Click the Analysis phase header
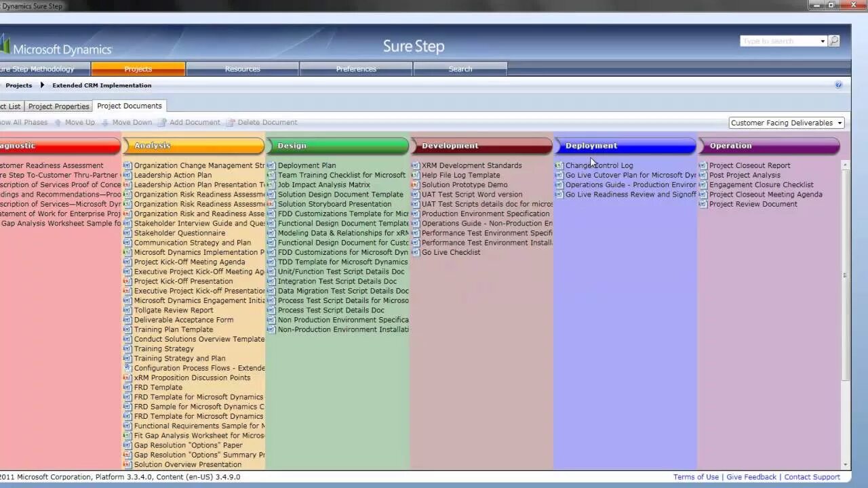The image size is (868, 488). (193, 146)
